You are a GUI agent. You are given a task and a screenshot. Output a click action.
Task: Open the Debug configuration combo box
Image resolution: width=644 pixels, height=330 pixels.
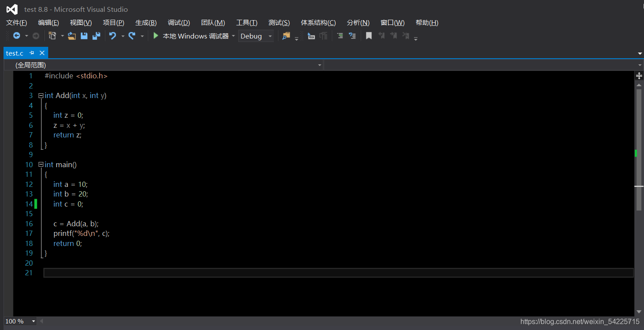256,36
